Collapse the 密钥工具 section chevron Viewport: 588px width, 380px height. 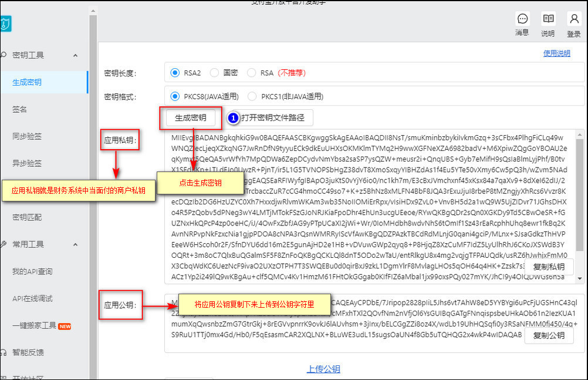[76, 55]
